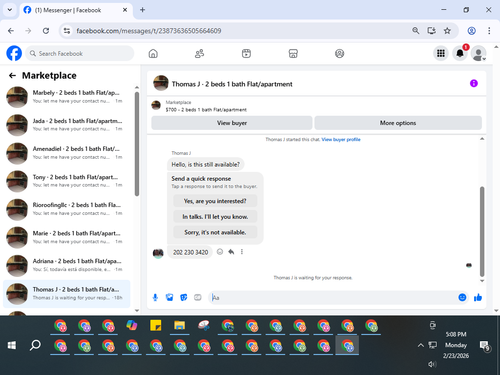Open the emoji picker in message box
500x375 pixels.
(x=462, y=297)
